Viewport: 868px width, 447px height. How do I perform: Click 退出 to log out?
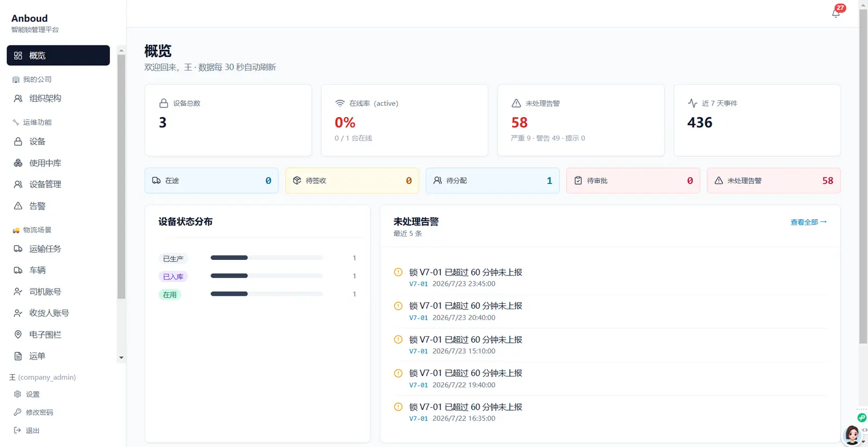[33, 430]
